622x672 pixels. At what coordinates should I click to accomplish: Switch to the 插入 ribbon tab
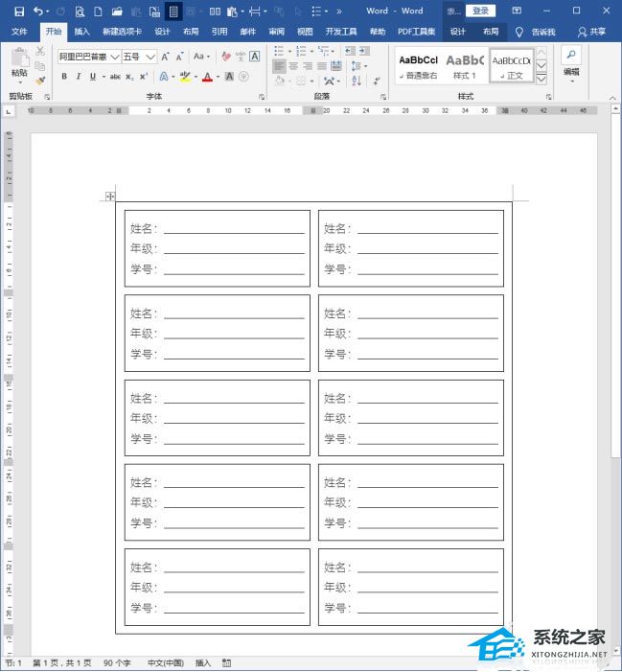pos(81,32)
